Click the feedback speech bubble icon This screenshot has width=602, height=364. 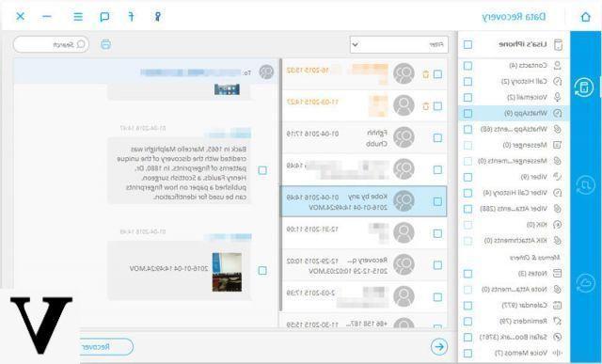pos(104,17)
